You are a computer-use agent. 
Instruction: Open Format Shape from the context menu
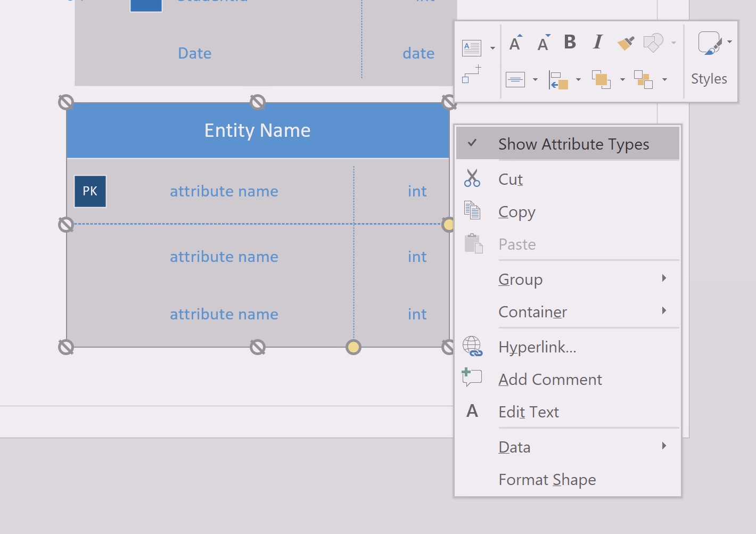click(568, 479)
